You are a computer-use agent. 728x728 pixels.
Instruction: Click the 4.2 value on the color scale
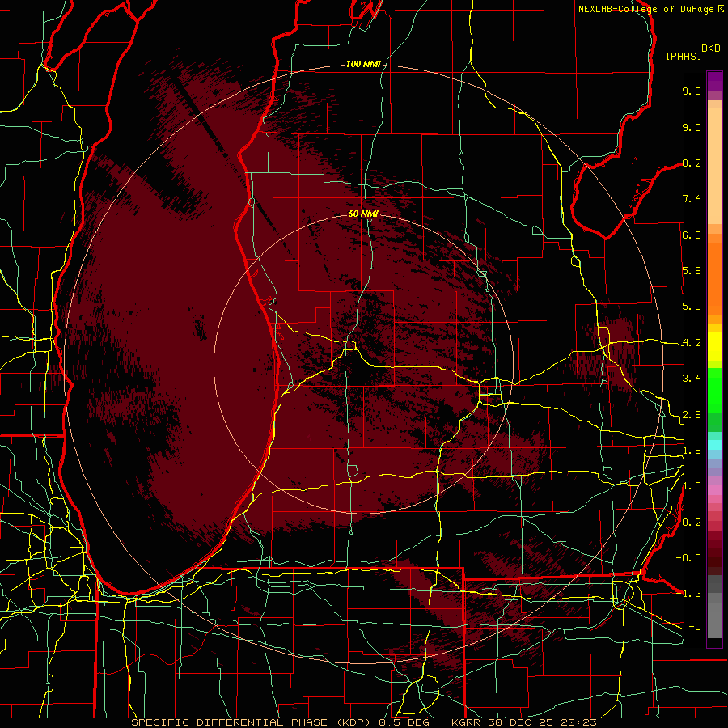pos(692,343)
